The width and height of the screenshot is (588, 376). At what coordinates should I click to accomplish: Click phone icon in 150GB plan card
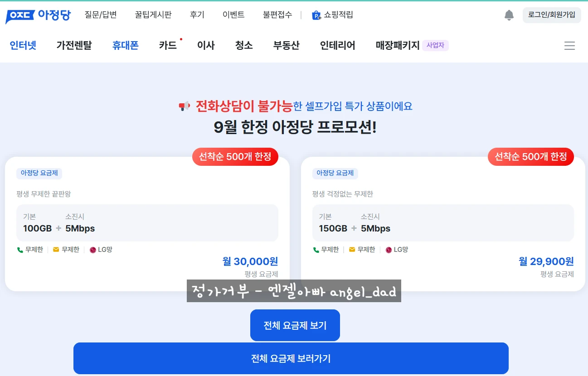pos(316,250)
